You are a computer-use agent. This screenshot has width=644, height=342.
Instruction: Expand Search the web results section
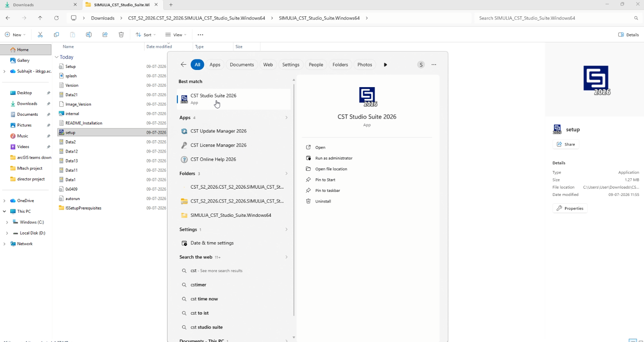coord(286,257)
